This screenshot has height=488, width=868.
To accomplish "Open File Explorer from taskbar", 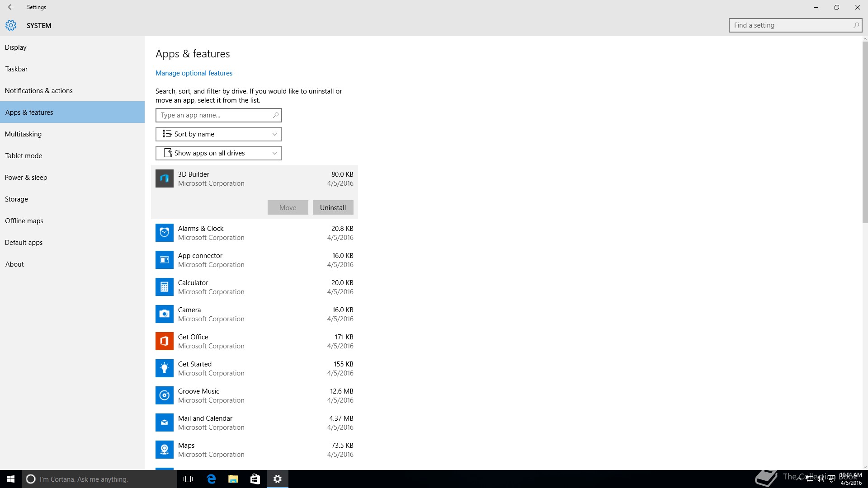I will point(233,479).
